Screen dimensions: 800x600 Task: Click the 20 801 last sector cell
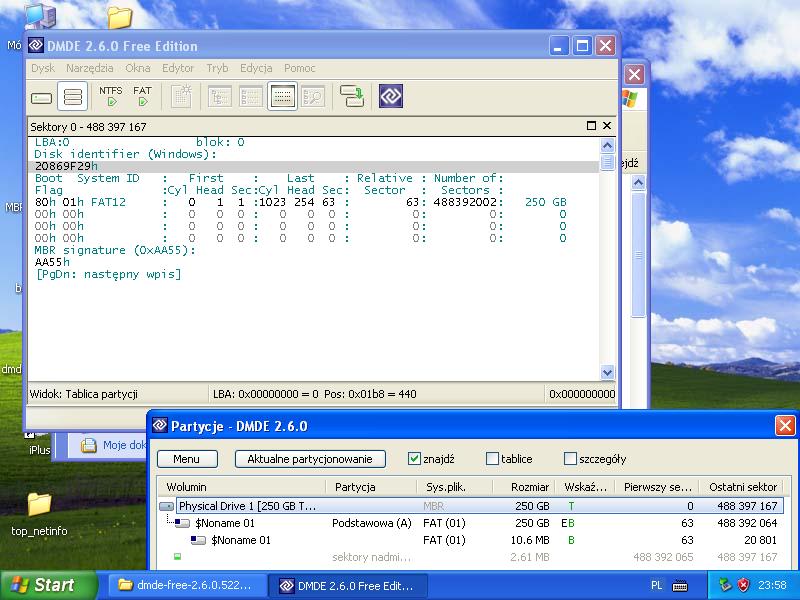click(x=760, y=540)
